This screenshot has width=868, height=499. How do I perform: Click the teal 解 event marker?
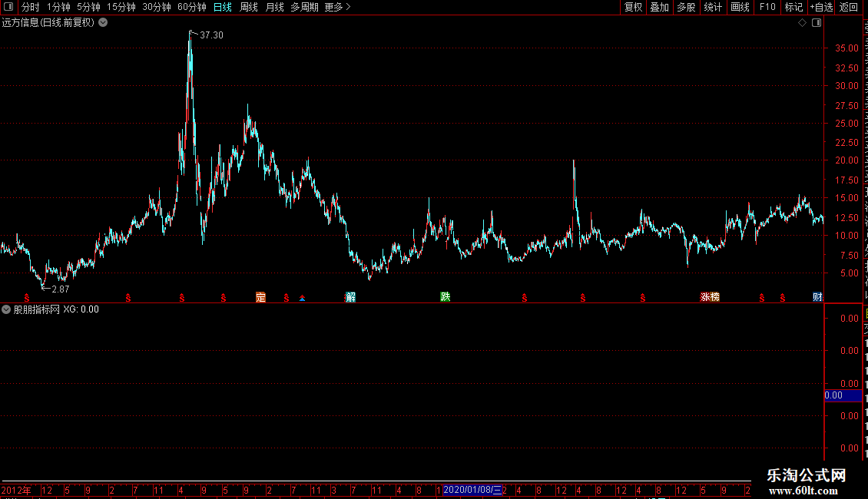coord(350,297)
